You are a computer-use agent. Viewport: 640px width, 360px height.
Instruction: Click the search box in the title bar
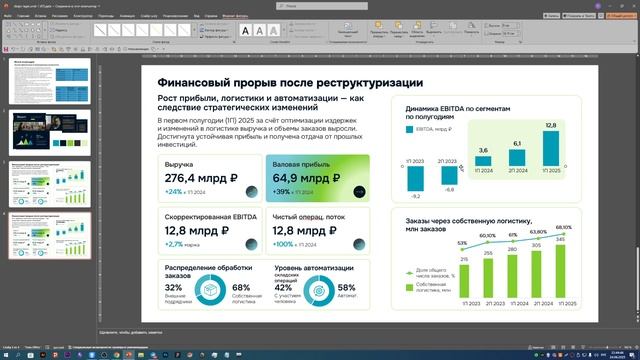pos(322,6)
